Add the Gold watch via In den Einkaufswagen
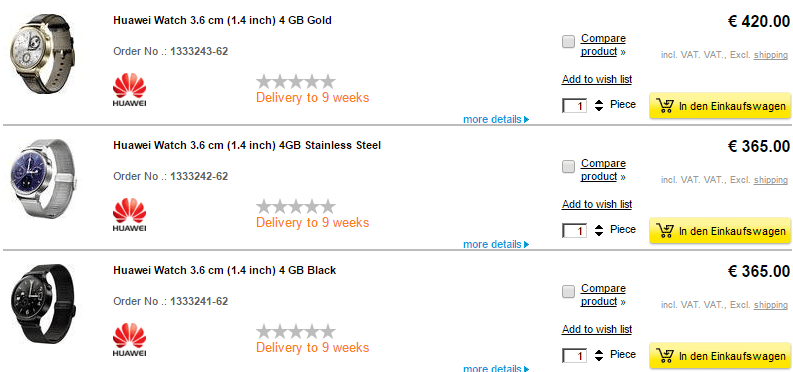 point(720,106)
